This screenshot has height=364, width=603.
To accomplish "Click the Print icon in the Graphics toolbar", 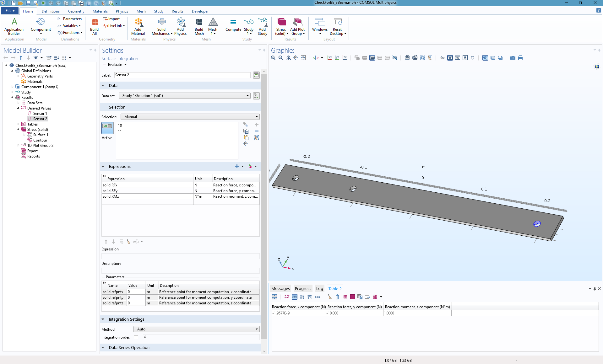I will click(520, 58).
